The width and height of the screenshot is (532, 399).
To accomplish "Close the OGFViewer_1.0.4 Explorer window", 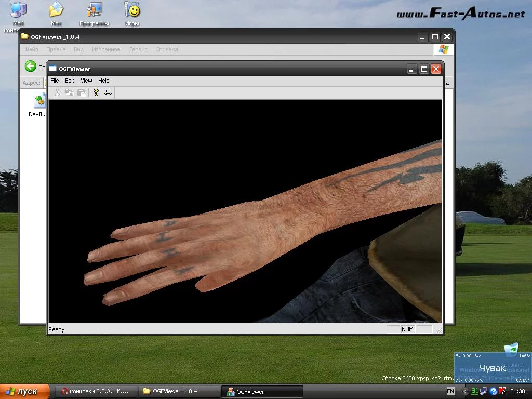I will [x=447, y=37].
